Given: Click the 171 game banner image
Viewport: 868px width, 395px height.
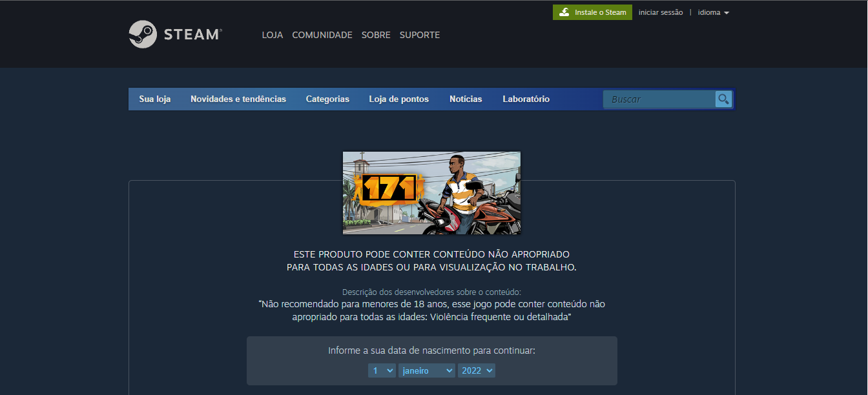Looking at the screenshot, I should click(431, 193).
